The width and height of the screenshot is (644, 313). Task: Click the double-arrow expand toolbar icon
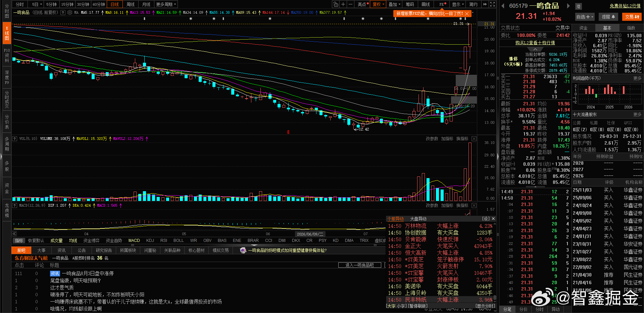pyautogui.click(x=485, y=4)
